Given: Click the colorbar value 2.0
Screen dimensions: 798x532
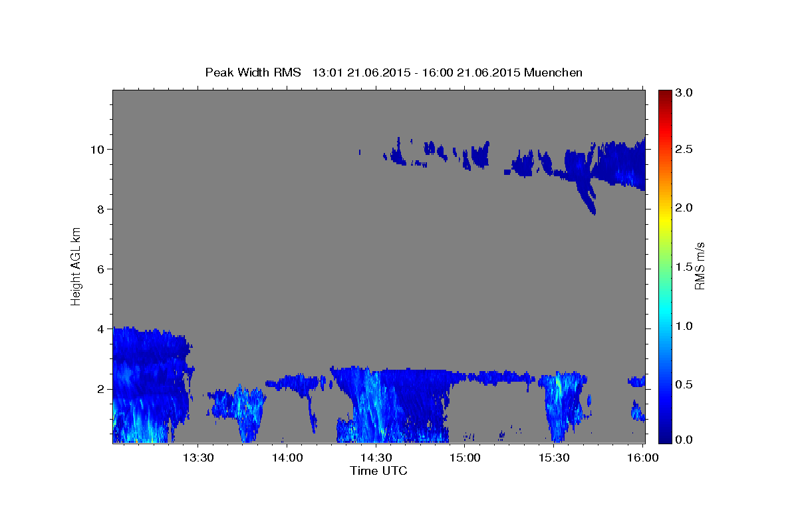Looking at the screenshot, I should point(684,207).
